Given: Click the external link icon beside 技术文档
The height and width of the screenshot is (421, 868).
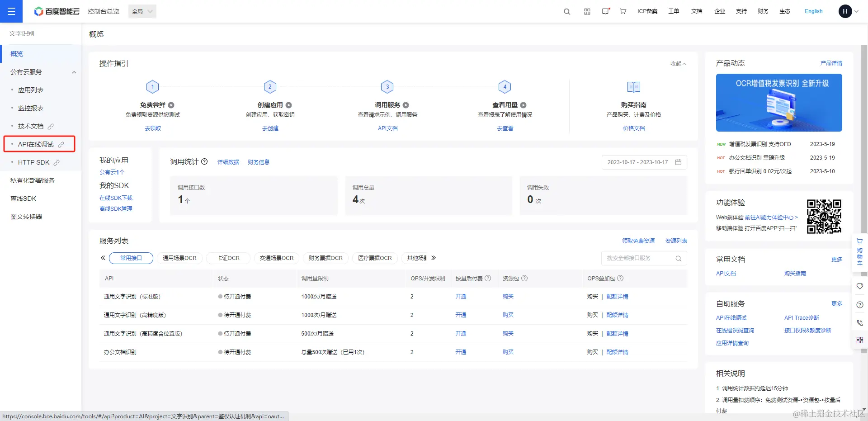Looking at the screenshot, I should [x=51, y=126].
